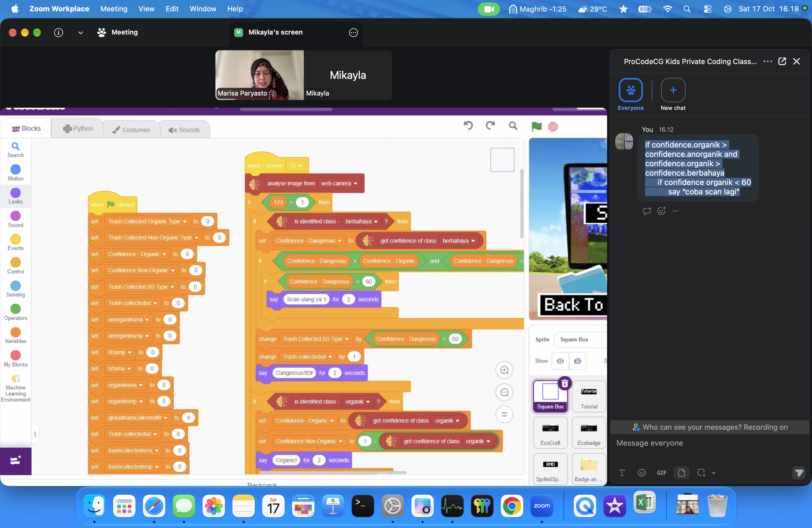The height and width of the screenshot is (528, 812).
Task: Open the Search block category
Action: point(15,150)
